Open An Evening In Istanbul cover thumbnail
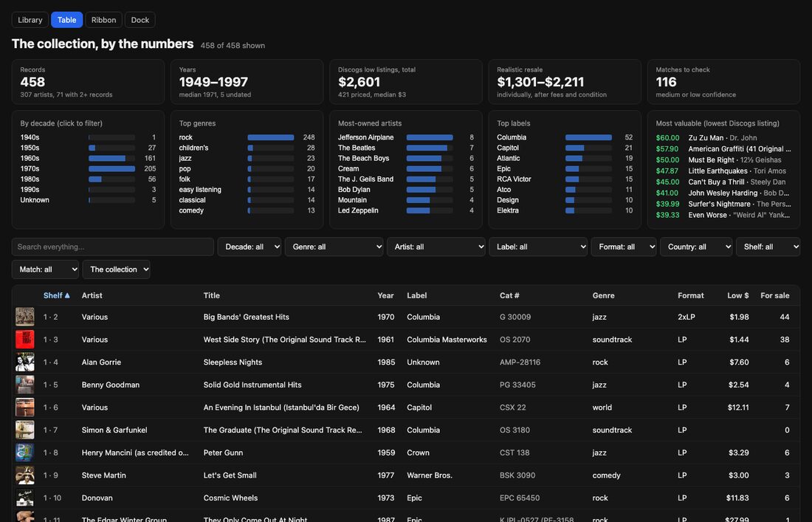 click(x=25, y=407)
